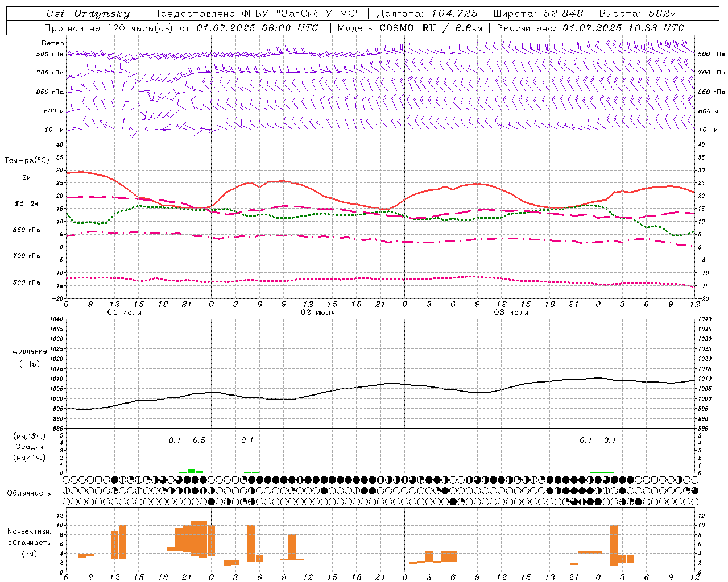Viewport: 728px width, 582px height.
Task: Click "850 гПа" in the temperature legend
Action: (x=27, y=230)
